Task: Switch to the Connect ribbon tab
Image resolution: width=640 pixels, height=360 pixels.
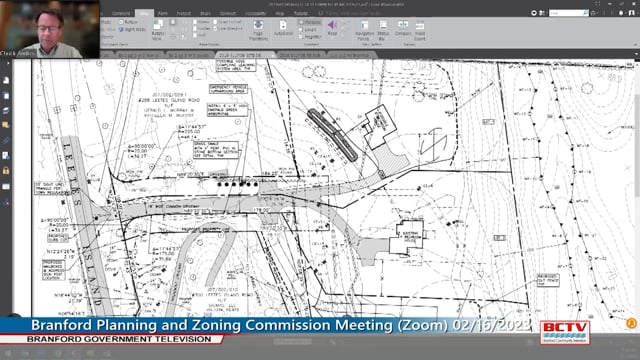Action: (x=227, y=13)
